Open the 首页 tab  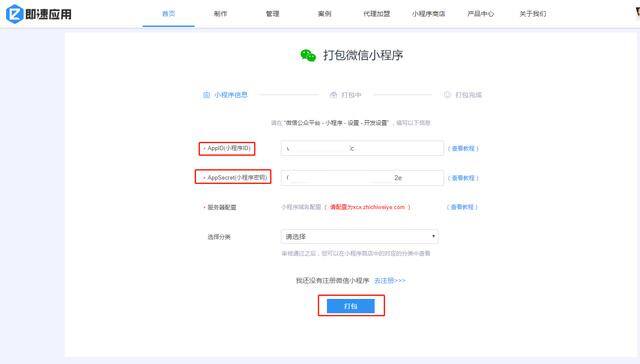point(169,13)
